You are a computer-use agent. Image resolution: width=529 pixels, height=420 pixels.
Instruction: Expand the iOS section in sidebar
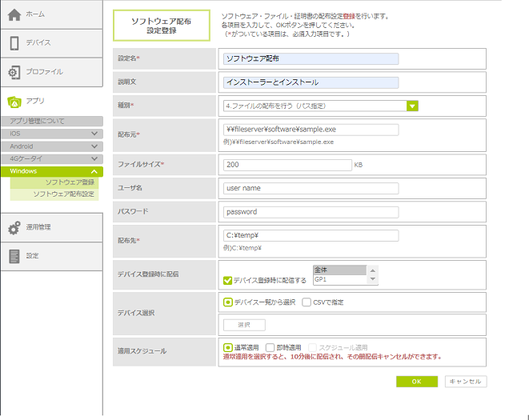(x=94, y=134)
